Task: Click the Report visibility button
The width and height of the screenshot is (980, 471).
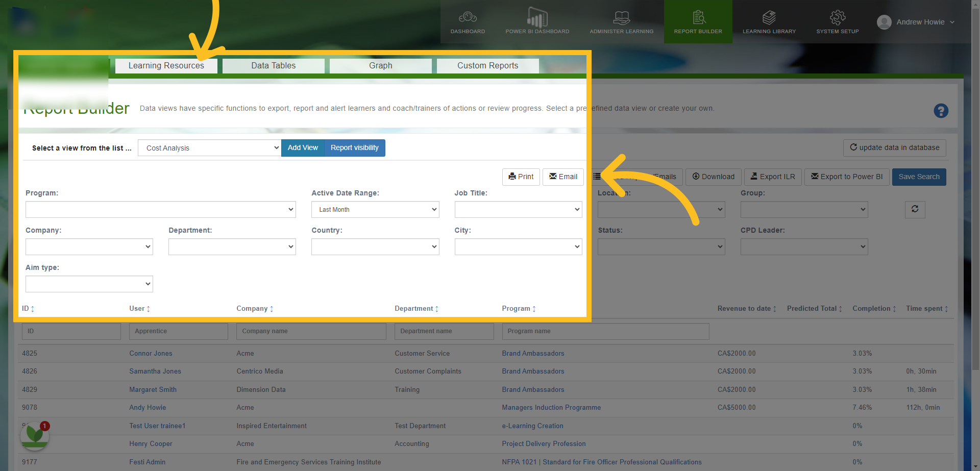Action: (x=355, y=148)
